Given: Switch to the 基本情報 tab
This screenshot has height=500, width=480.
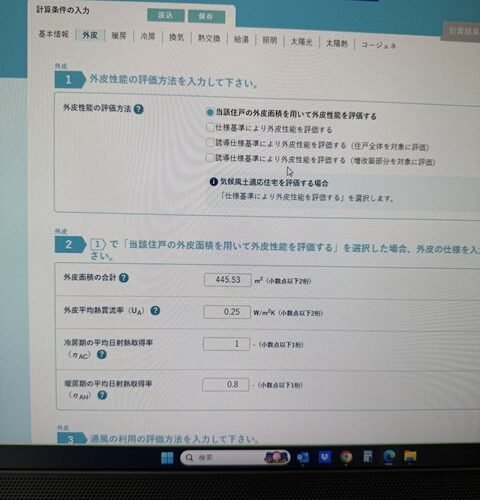Looking at the screenshot, I should tap(54, 34).
